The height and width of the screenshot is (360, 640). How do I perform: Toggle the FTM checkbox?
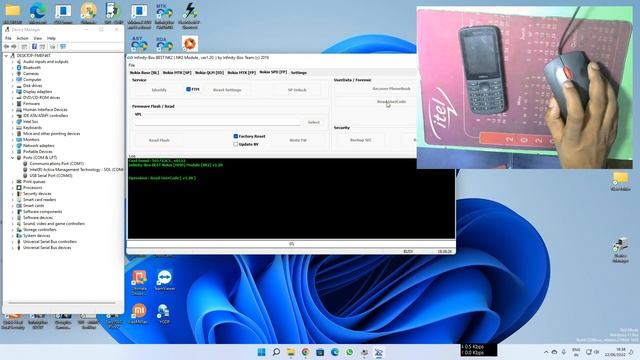(188, 89)
